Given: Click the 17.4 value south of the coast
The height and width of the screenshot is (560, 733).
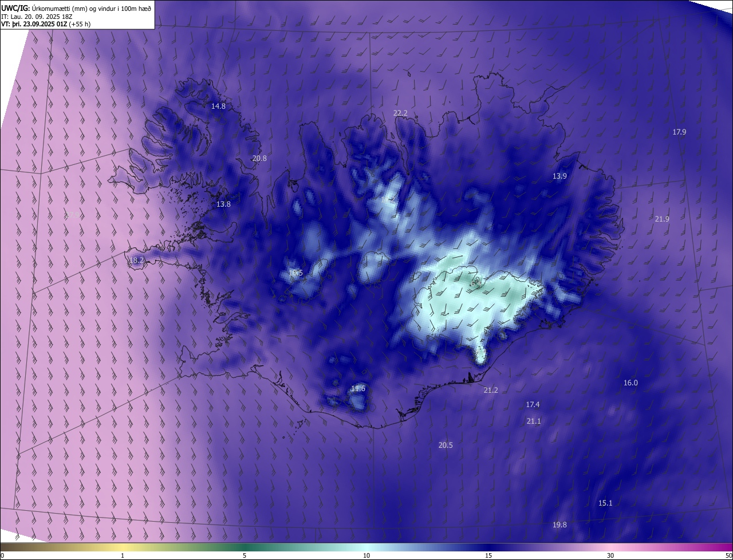Looking at the screenshot, I should [x=533, y=404].
